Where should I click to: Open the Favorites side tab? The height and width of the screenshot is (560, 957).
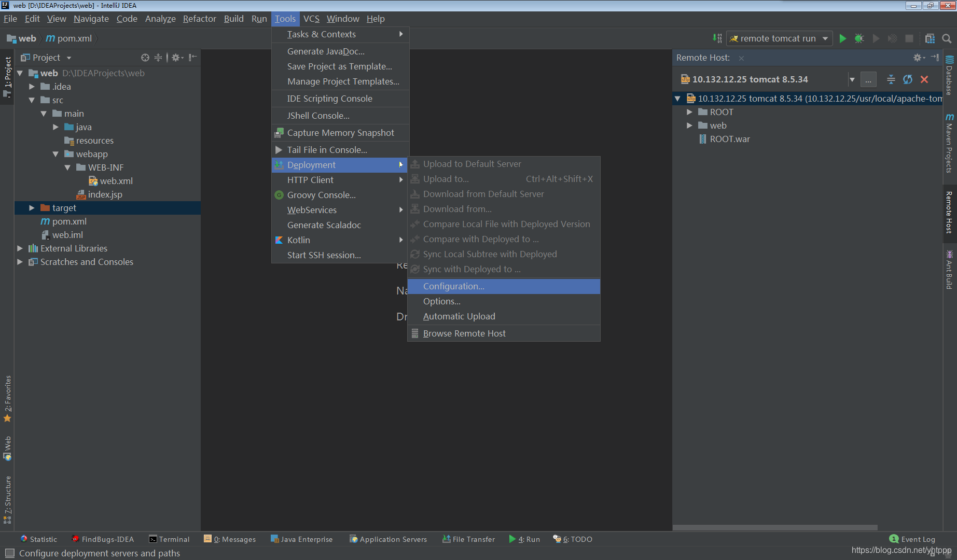click(x=7, y=398)
